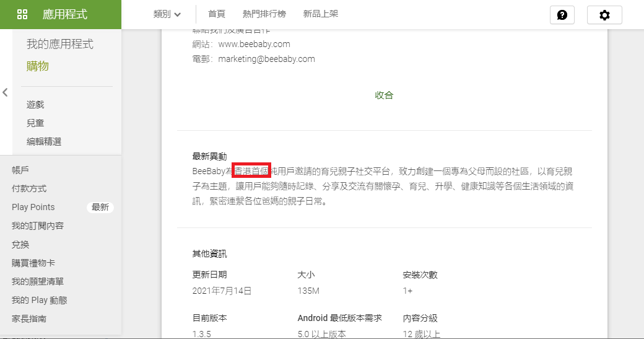644x339 pixels.
Task: Click the Android 最低版本需求 label
Action: [x=340, y=318]
